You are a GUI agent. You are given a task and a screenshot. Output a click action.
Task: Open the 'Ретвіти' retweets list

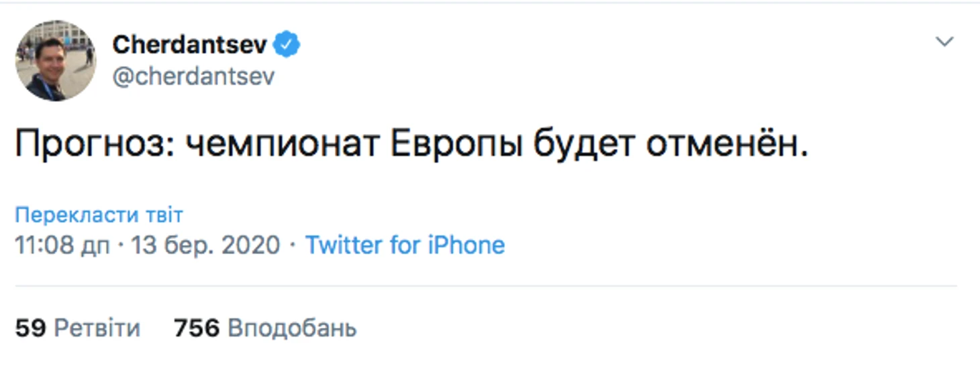(97, 328)
